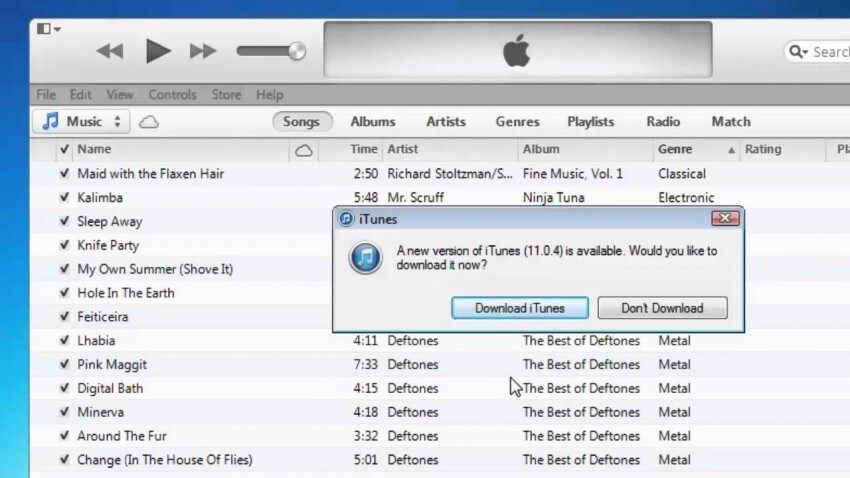Uncheck the Digital Bath checkbox
Image resolution: width=850 pixels, height=478 pixels.
64,388
